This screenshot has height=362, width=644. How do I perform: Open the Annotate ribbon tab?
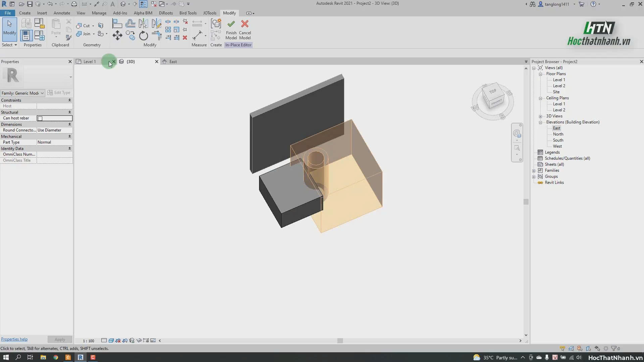click(x=62, y=13)
